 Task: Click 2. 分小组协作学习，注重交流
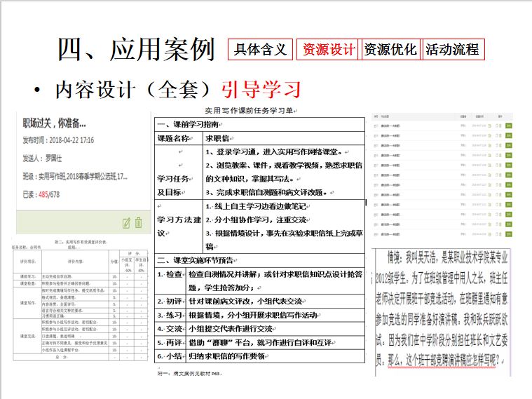tap(257, 220)
